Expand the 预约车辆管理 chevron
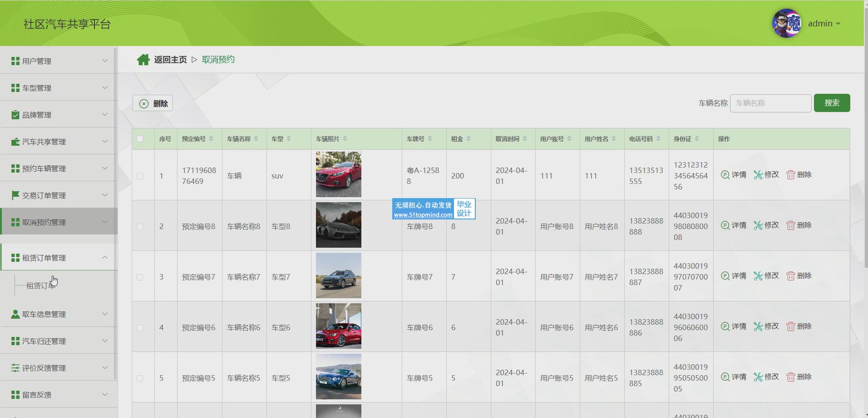This screenshot has width=868, height=418. coord(105,168)
